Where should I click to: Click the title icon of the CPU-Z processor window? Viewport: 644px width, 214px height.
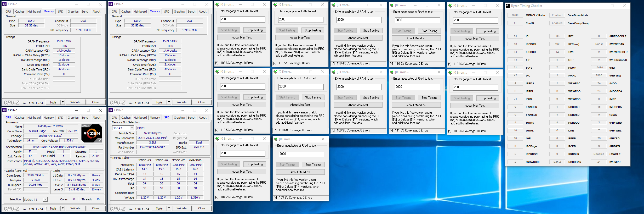click(x=4, y=110)
